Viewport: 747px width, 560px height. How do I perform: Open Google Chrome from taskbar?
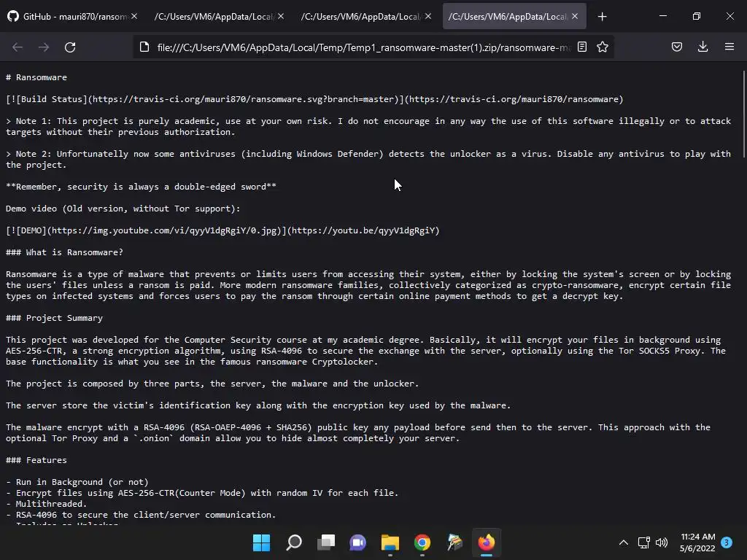point(422,542)
